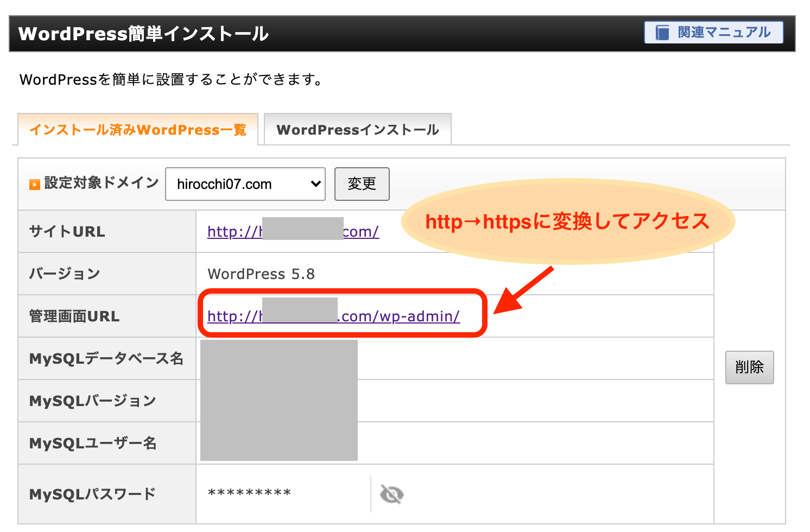
Task: Open the 関連マニュアル button
Action: coord(713,33)
